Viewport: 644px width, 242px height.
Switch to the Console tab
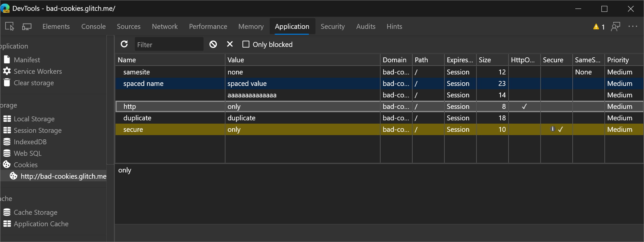point(93,27)
